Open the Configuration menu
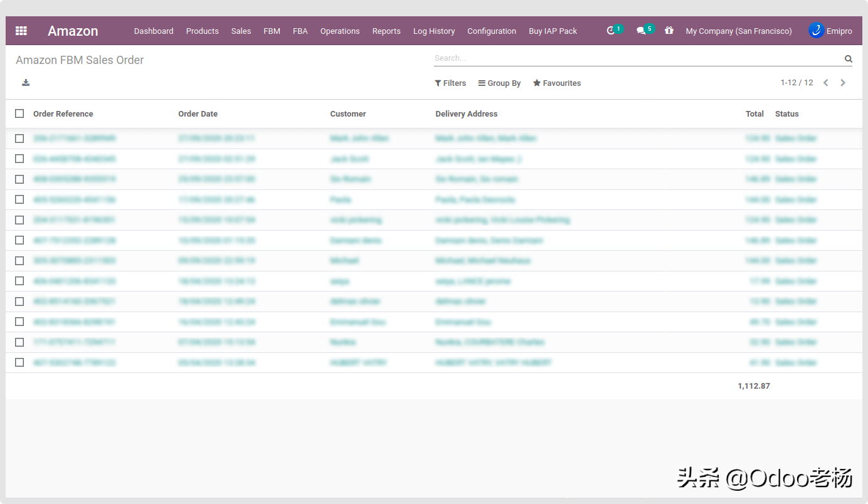This screenshot has height=504, width=868. click(492, 31)
